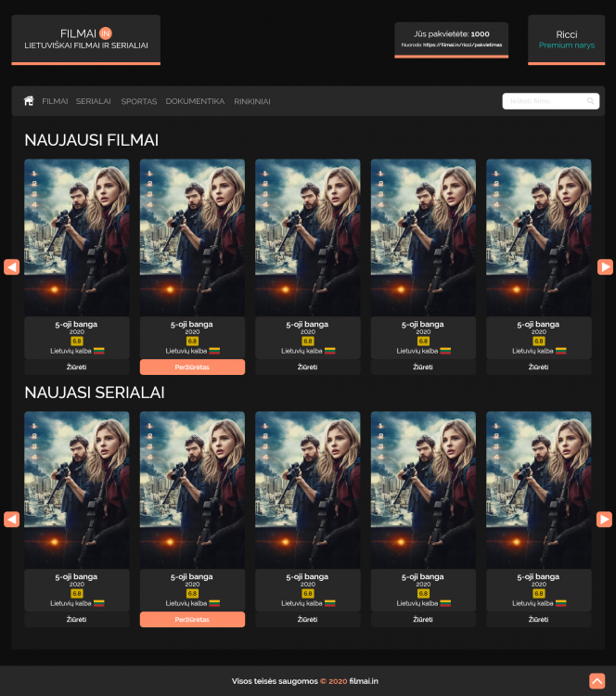Image resolution: width=616 pixels, height=696 pixels.
Task: Show previous items in Naujausi Filmai carousel
Action: click(x=11, y=266)
